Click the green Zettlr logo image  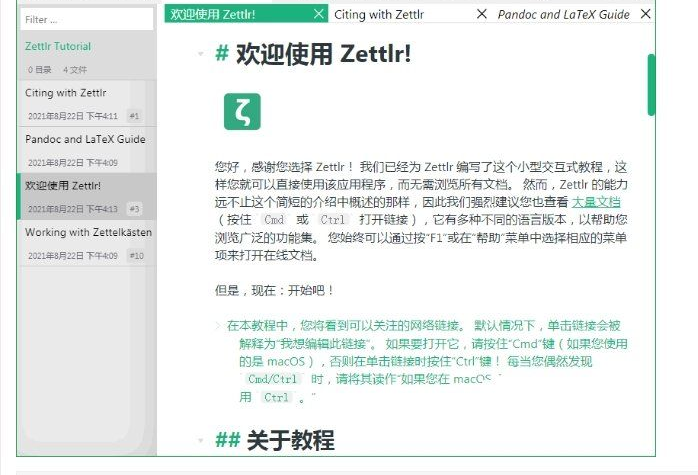[x=242, y=112]
